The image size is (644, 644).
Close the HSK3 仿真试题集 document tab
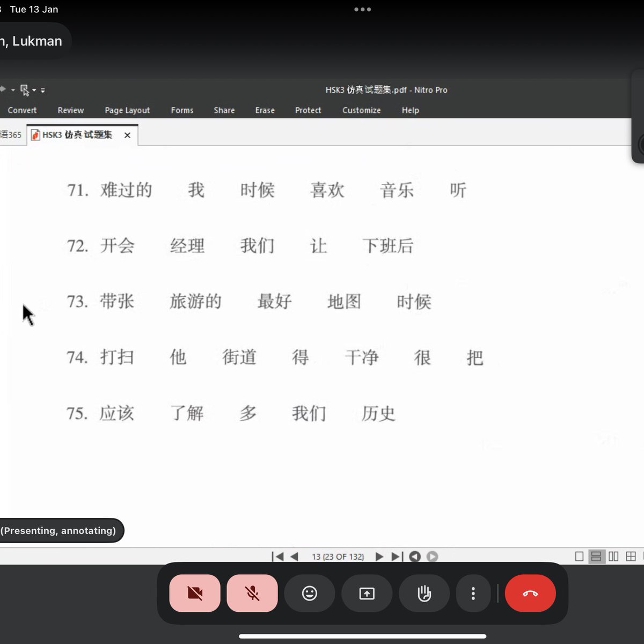[127, 135]
